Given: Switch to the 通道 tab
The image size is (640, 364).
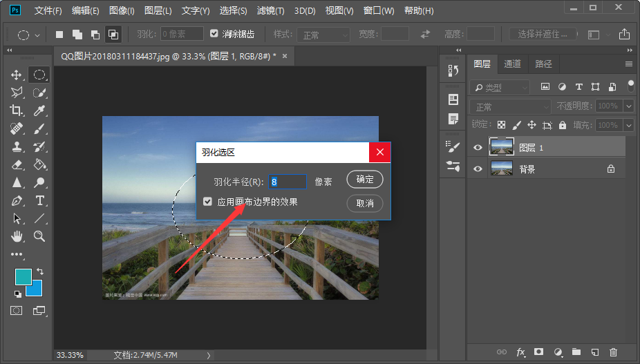Looking at the screenshot, I should click(512, 64).
